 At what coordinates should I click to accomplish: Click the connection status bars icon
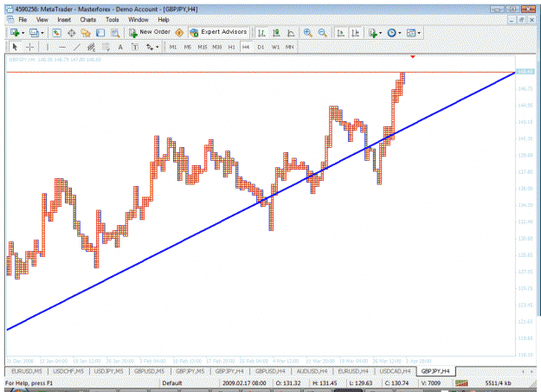[461, 382]
